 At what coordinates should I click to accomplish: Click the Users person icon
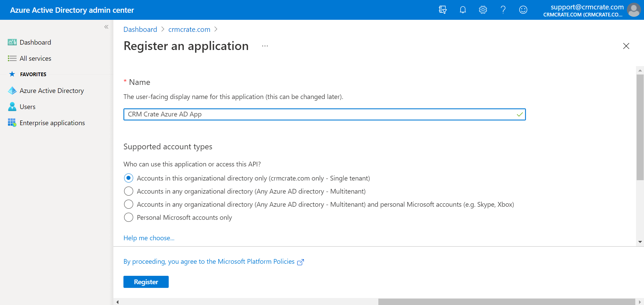(12, 107)
